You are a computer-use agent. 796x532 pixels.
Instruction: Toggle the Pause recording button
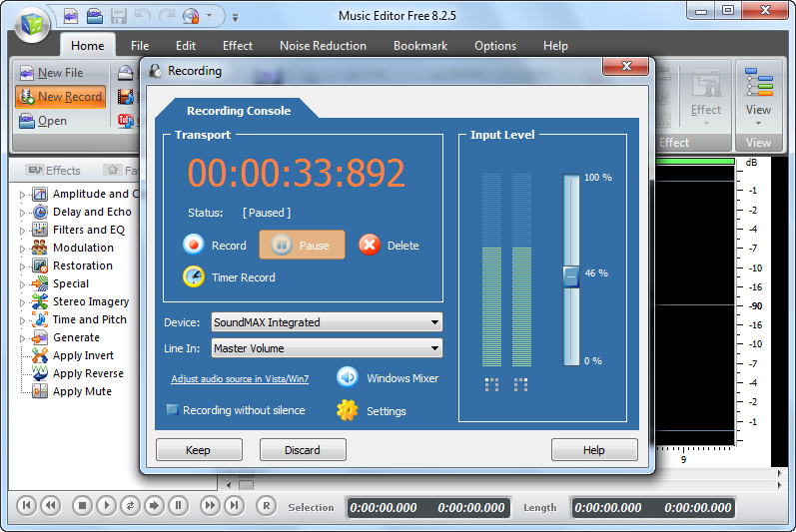tap(302, 246)
